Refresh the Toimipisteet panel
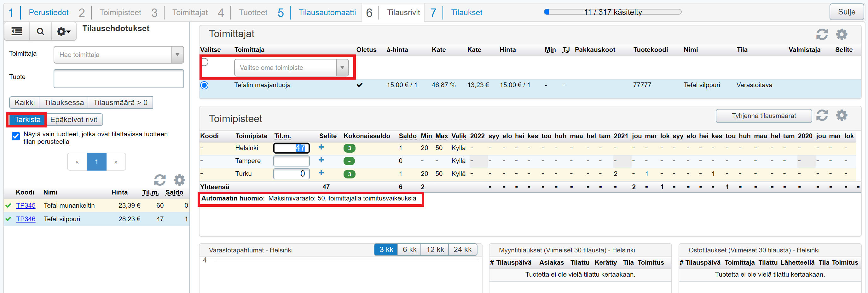 click(821, 116)
